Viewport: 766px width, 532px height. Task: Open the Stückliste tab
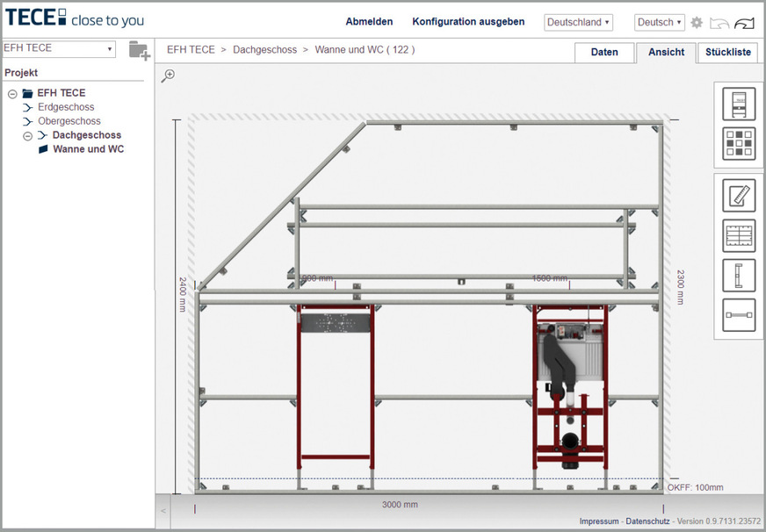[727, 53]
